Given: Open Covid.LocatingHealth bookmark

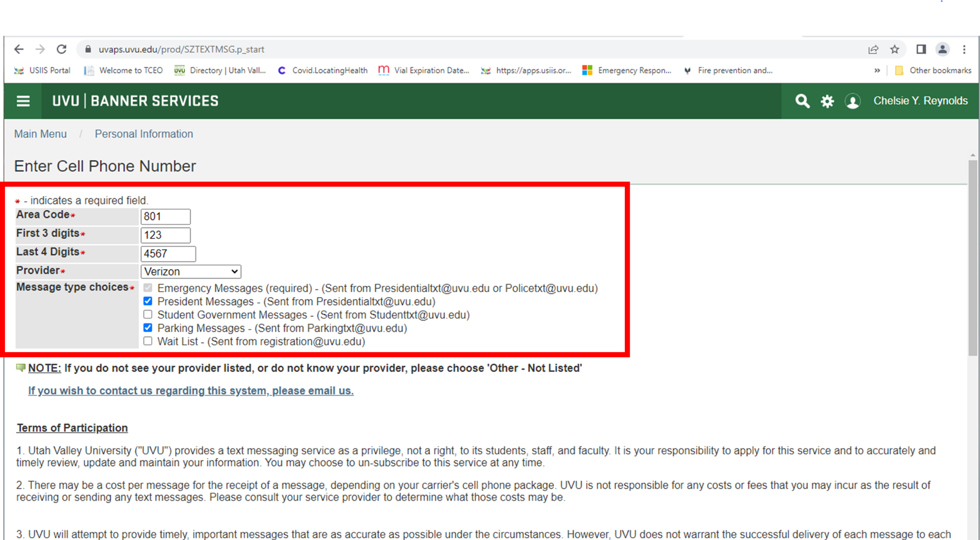Looking at the screenshot, I should [322, 70].
